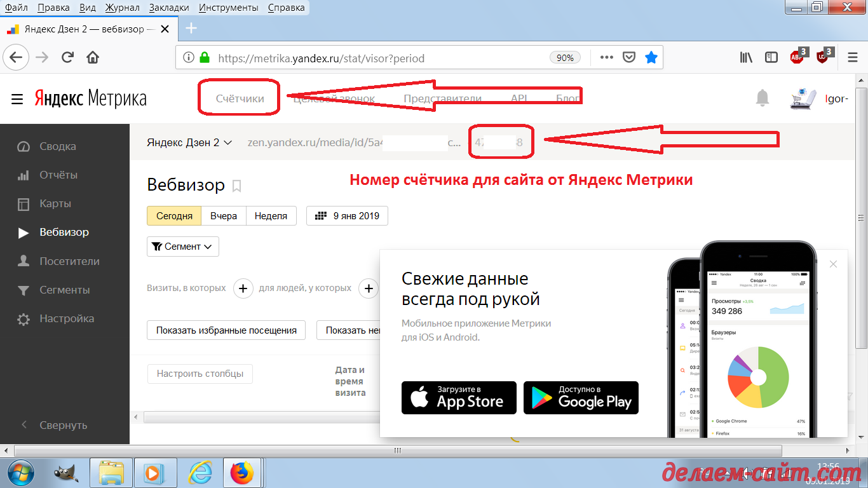Click the Яндекс Метрика logo
This screenshot has width=868, height=488.
(x=90, y=98)
